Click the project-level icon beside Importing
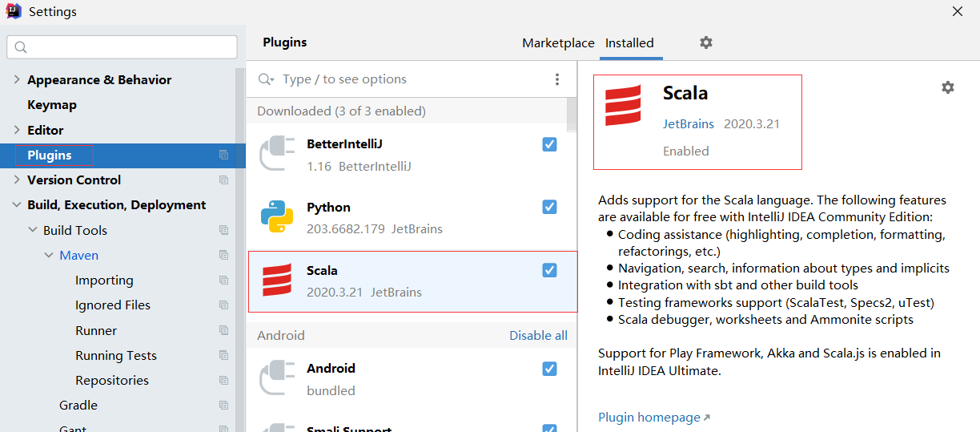 click(224, 281)
